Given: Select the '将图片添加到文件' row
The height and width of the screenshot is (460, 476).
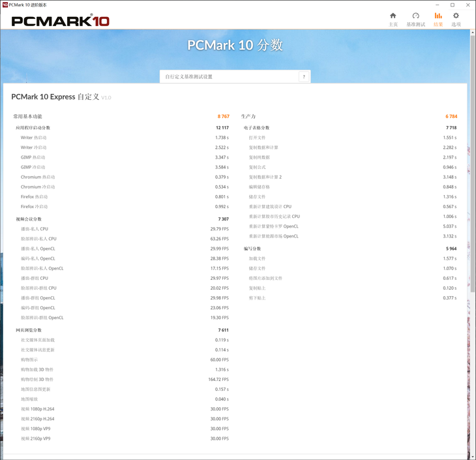Looking at the screenshot, I should [x=353, y=279].
